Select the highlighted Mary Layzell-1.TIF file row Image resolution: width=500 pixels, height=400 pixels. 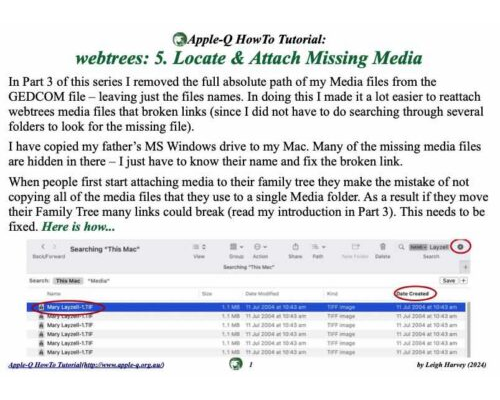pos(246,307)
